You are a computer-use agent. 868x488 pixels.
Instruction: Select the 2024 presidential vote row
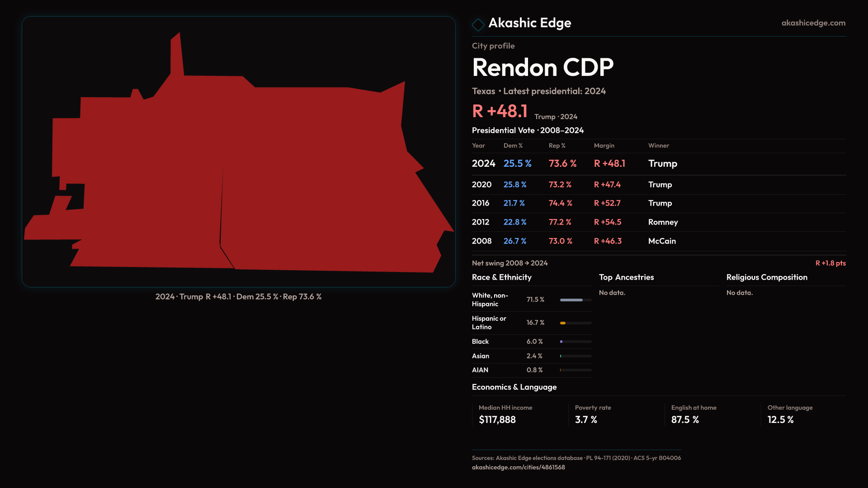pos(574,164)
